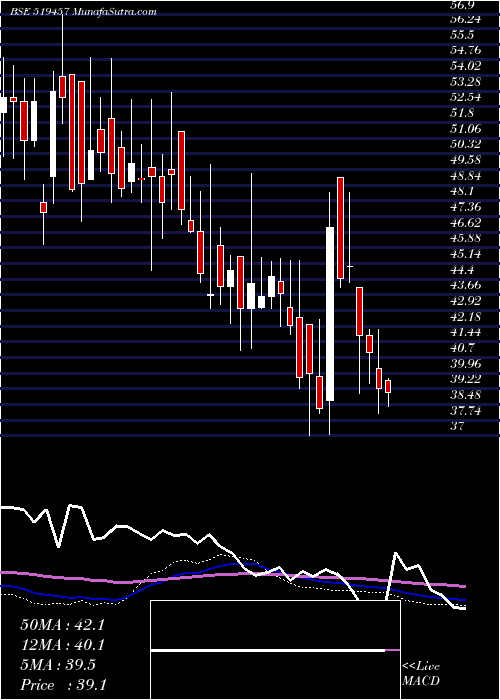Select the 42.18 price axis label
The height and width of the screenshot is (700, 500).
click(x=467, y=317)
